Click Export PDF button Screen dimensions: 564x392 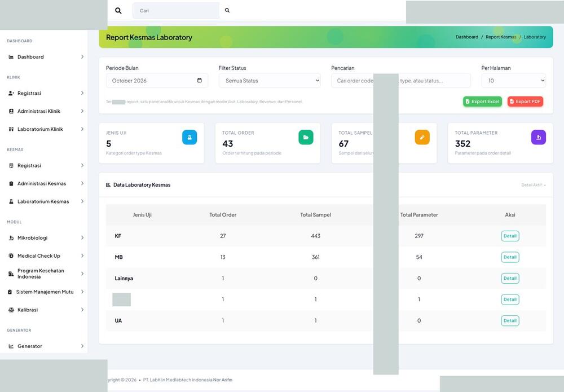(x=525, y=102)
